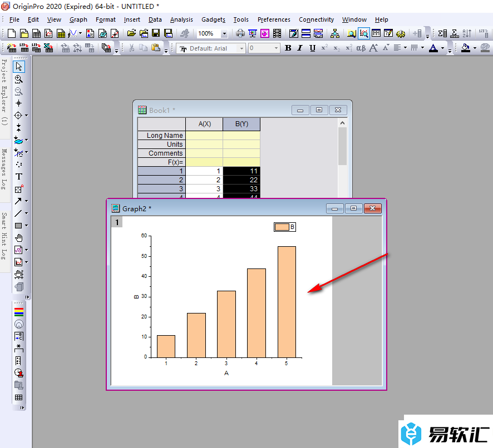
Task: Click layer 1 icon in Graph2
Action: point(117,222)
